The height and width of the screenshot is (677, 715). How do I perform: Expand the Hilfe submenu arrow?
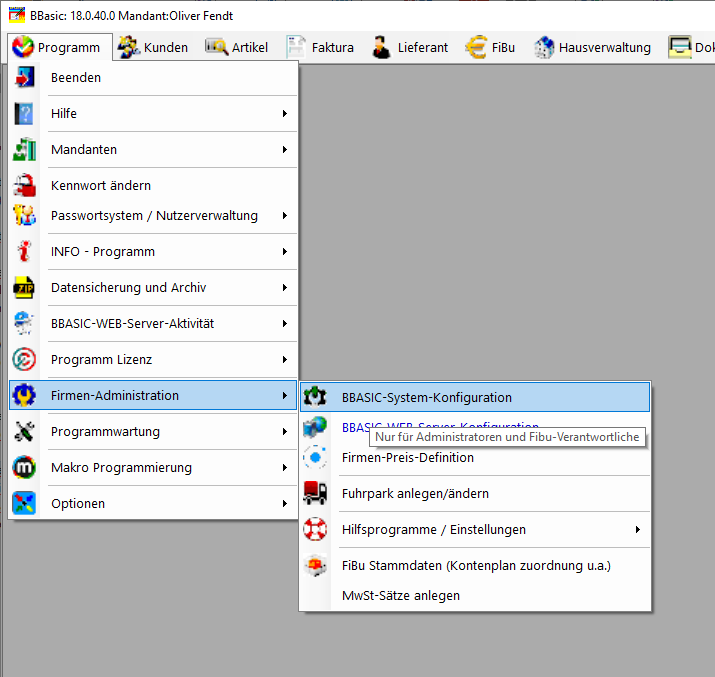click(x=285, y=114)
